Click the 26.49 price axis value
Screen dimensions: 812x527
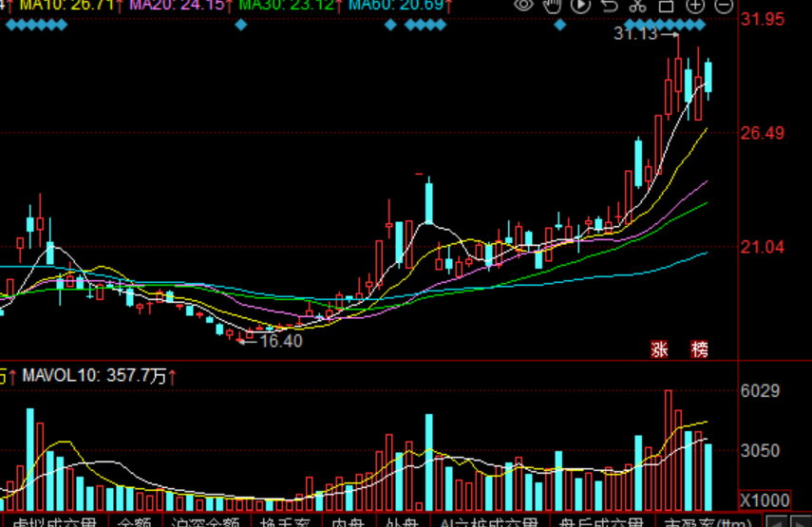(763, 133)
